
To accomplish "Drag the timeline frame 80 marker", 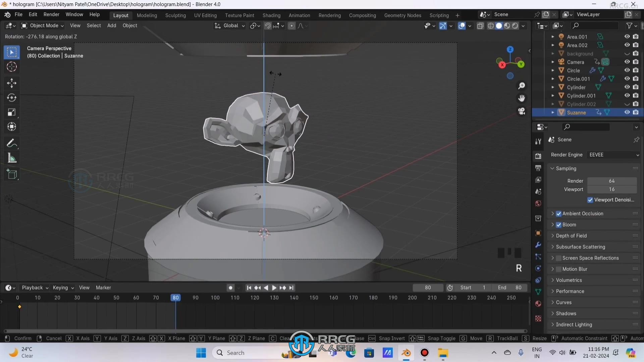I will [176, 297].
